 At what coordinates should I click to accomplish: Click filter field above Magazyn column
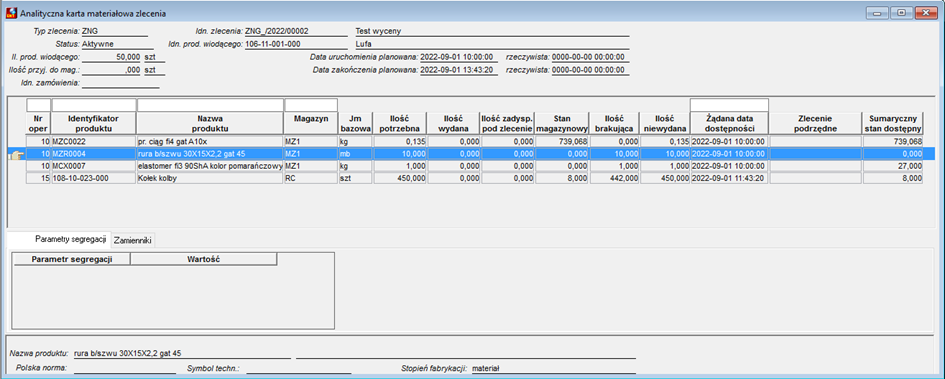click(x=311, y=105)
